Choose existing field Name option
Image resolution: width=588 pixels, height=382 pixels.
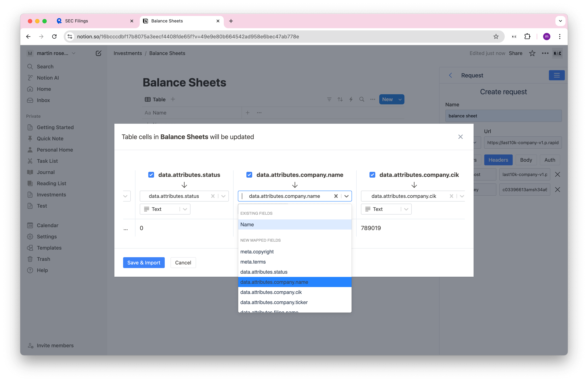coord(295,225)
